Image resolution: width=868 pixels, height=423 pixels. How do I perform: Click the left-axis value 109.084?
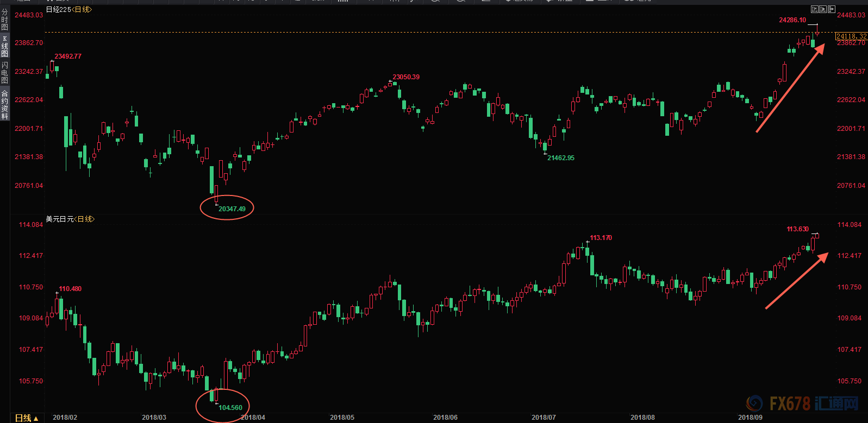coord(31,318)
